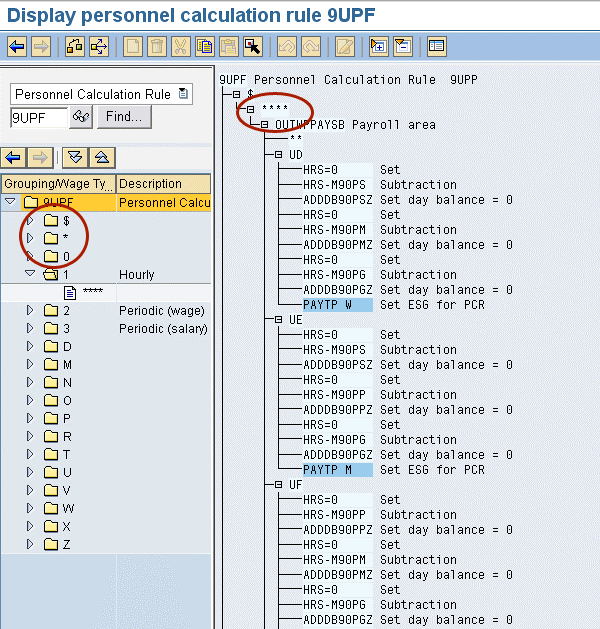600x629 pixels.
Task: Collapse the UD node in rule tree
Action: tap(279, 155)
